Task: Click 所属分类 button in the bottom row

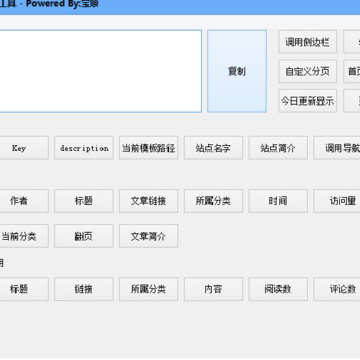Action: (149, 289)
